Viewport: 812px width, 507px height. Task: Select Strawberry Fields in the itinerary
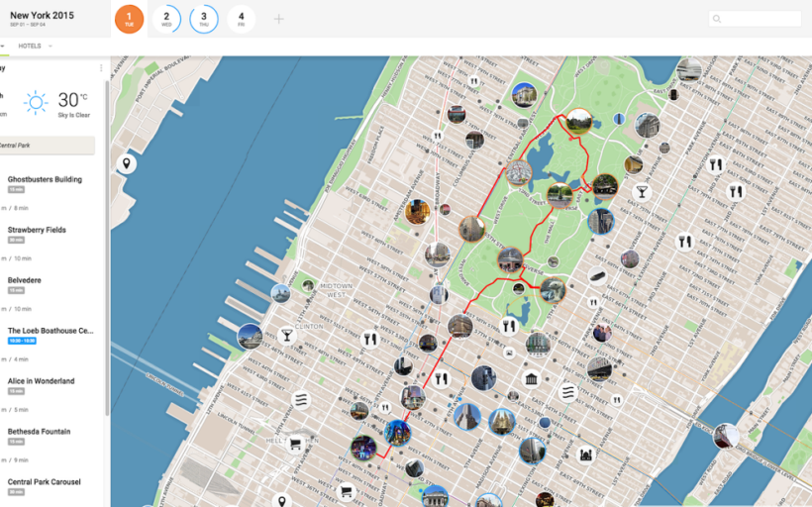pyautogui.click(x=37, y=230)
